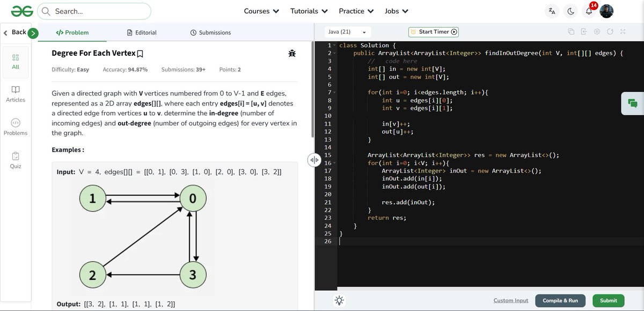The width and height of the screenshot is (644, 311).
Task: Click the lightbulb hint icon
Action: pos(339,300)
